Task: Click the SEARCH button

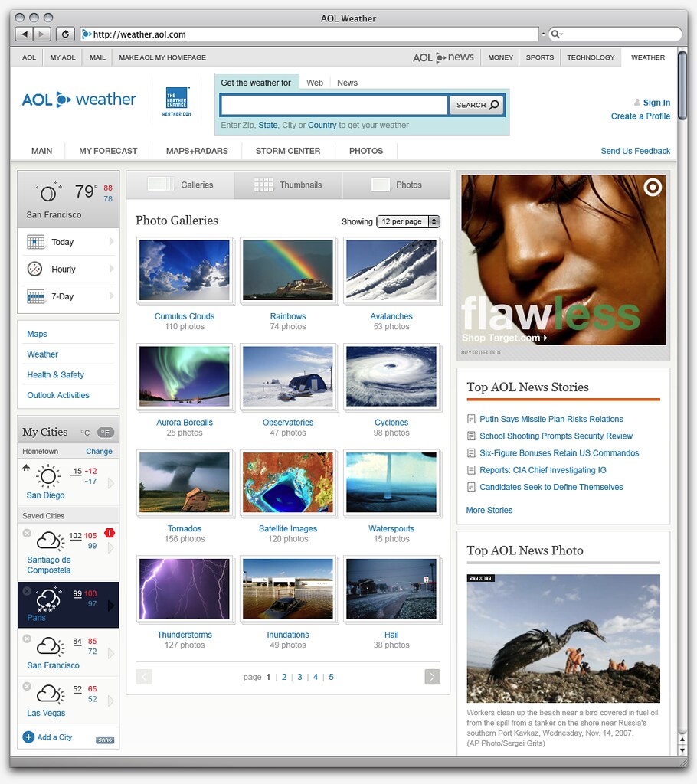Action: tap(477, 105)
